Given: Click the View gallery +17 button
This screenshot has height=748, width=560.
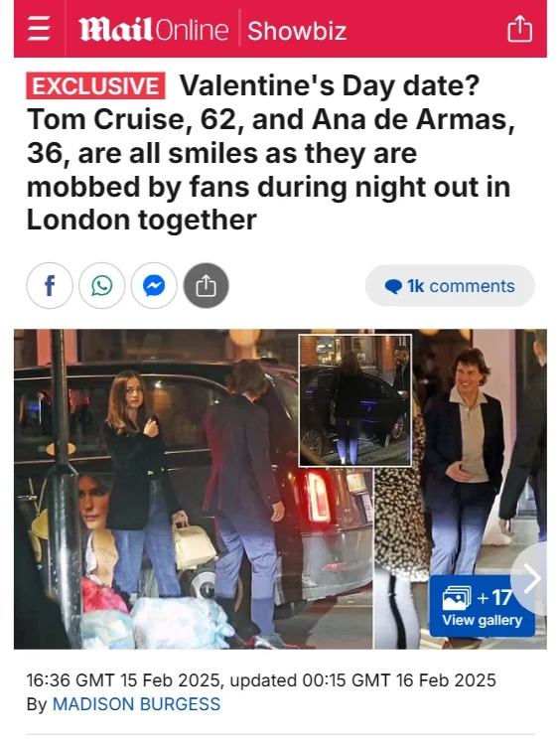Looking at the screenshot, I should click(x=482, y=606).
